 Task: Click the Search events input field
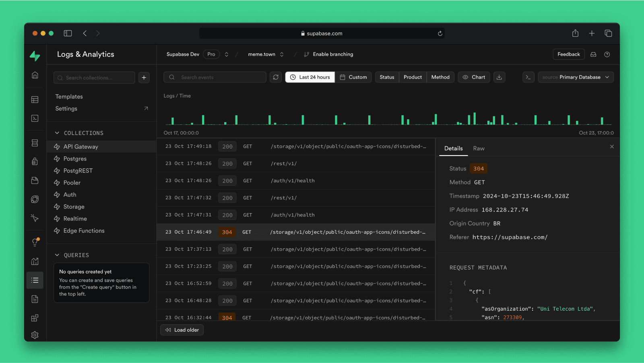tap(215, 77)
